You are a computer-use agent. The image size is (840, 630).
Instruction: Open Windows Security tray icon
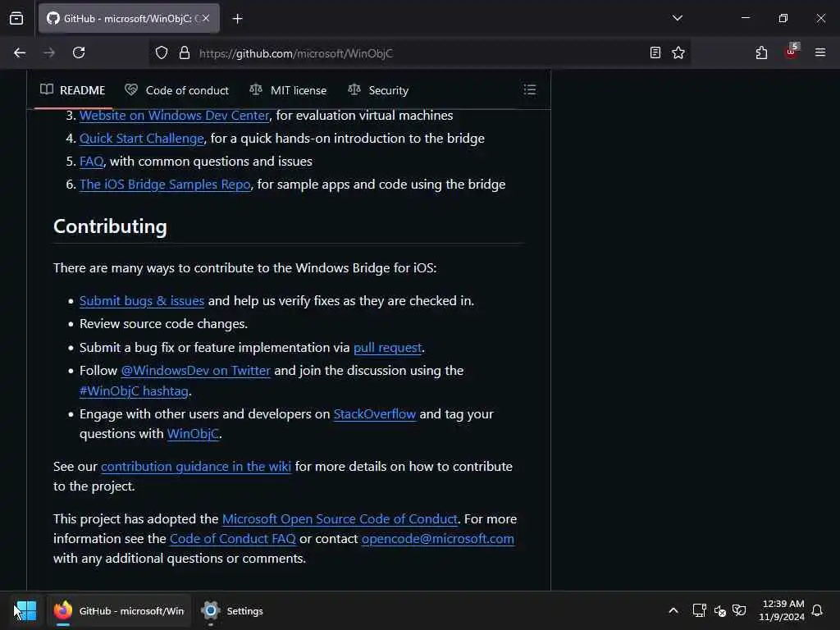coord(739,610)
